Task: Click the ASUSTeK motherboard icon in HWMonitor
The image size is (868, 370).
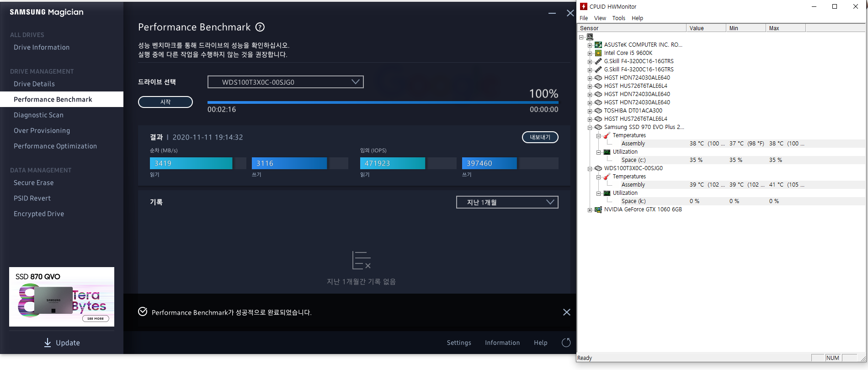Action: point(598,45)
